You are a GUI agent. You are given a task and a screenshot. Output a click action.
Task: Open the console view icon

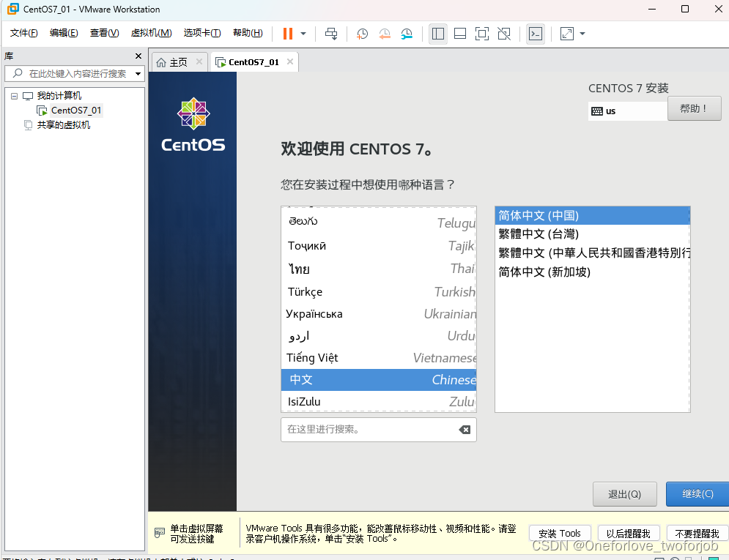536,34
